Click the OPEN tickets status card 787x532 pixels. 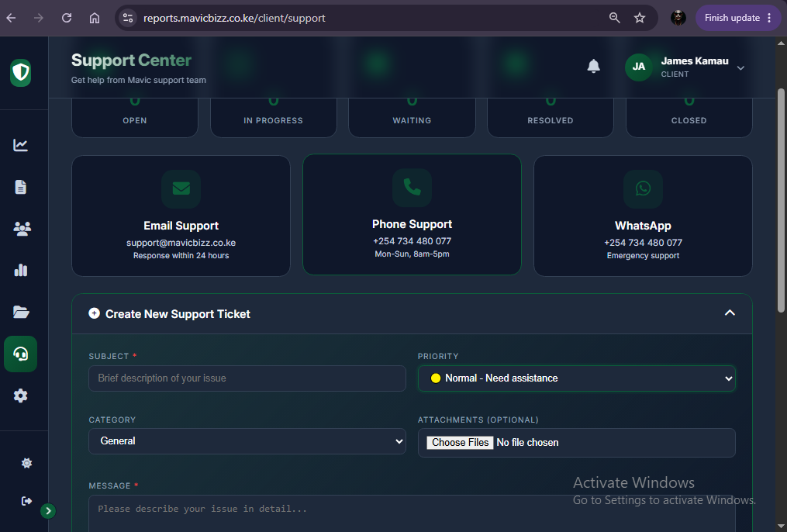click(x=134, y=117)
